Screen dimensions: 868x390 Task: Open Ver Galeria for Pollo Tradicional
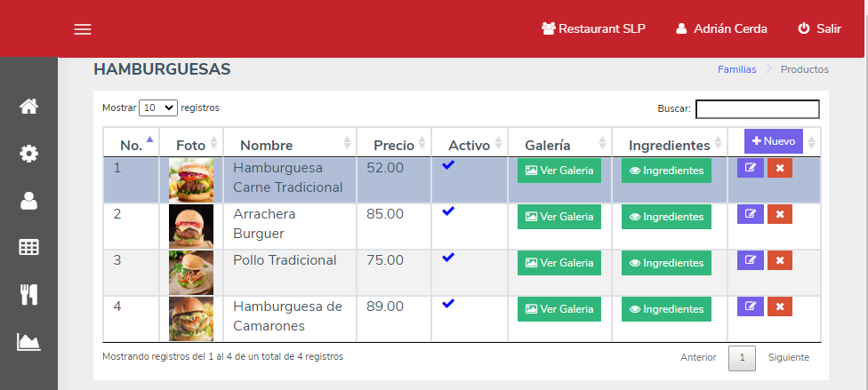pos(559,263)
